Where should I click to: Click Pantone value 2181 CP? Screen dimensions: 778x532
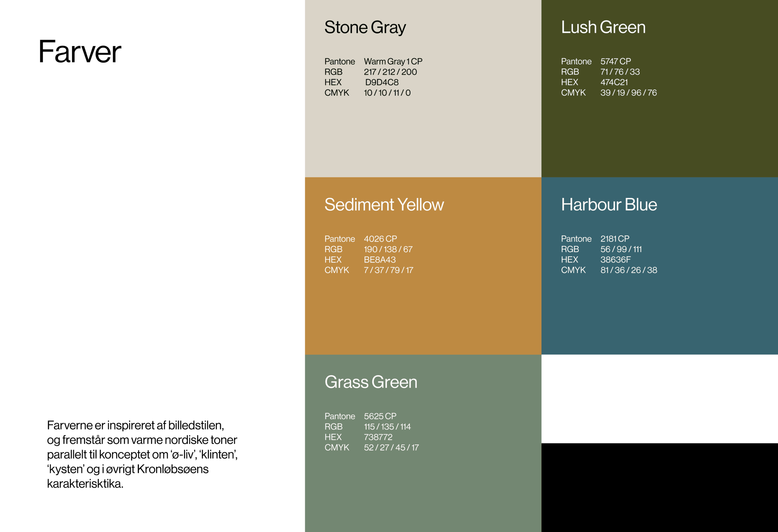pyautogui.click(x=615, y=239)
